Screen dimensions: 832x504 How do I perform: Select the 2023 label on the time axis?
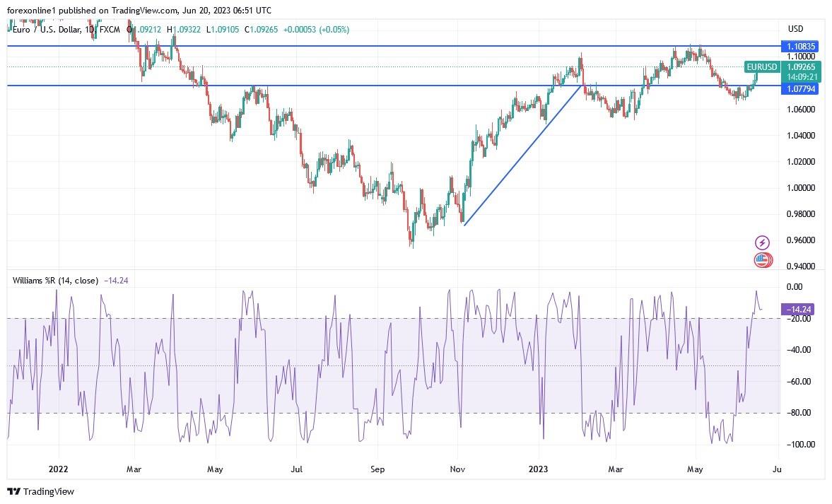coord(539,469)
